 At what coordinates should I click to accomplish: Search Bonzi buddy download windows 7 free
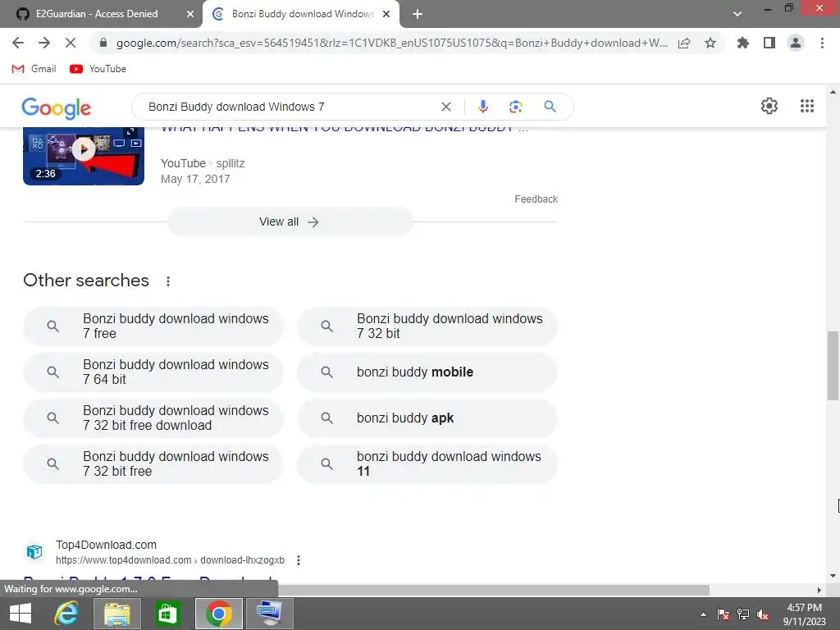click(x=153, y=326)
